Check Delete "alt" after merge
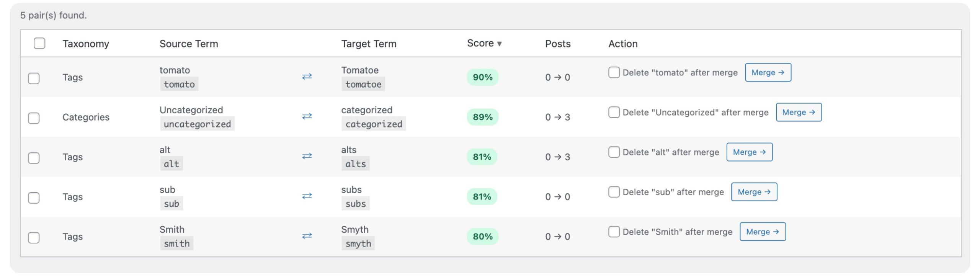The width and height of the screenshot is (980, 276). (x=614, y=152)
